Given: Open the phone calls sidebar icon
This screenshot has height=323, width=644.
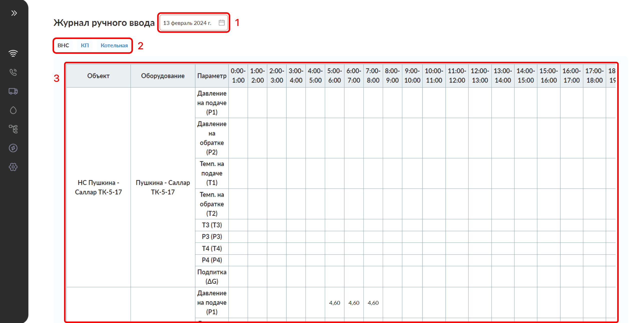Looking at the screenshot, I should coord(13,72).
